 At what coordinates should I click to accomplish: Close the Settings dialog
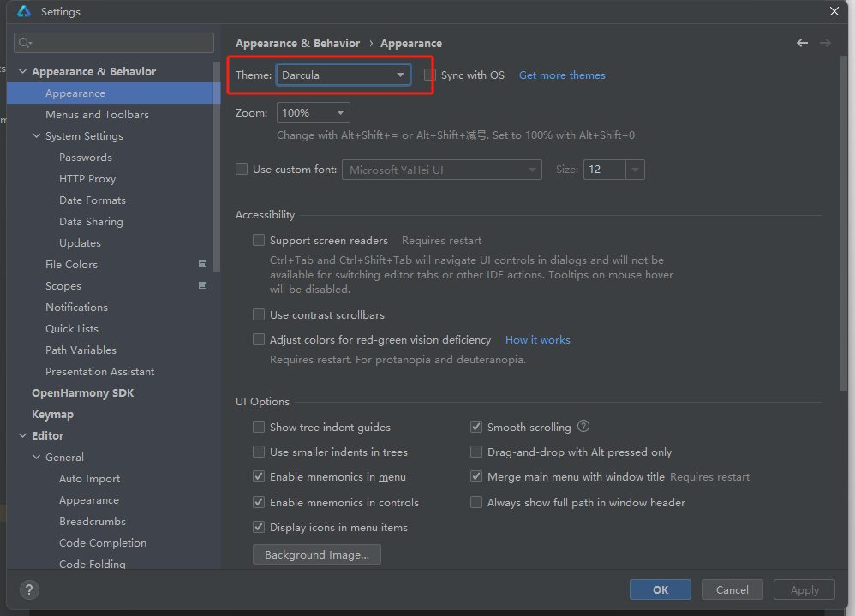point(834,11)
